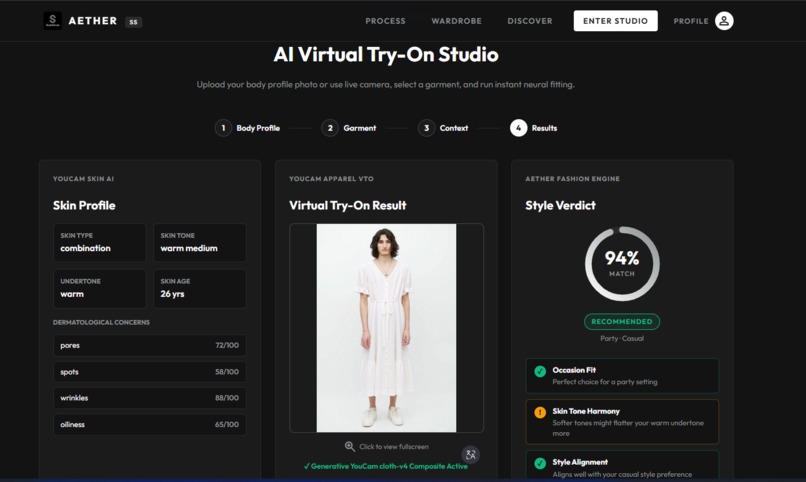Open the Discover menu item
The height and width of the screenshot is (482, 806).
(x=530, y=21)
